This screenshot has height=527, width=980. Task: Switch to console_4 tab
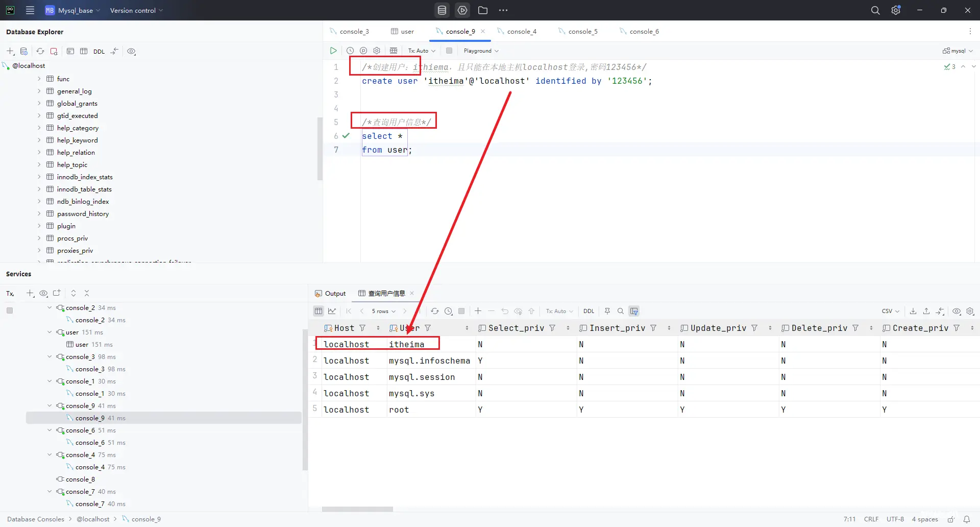pos(517,31)
